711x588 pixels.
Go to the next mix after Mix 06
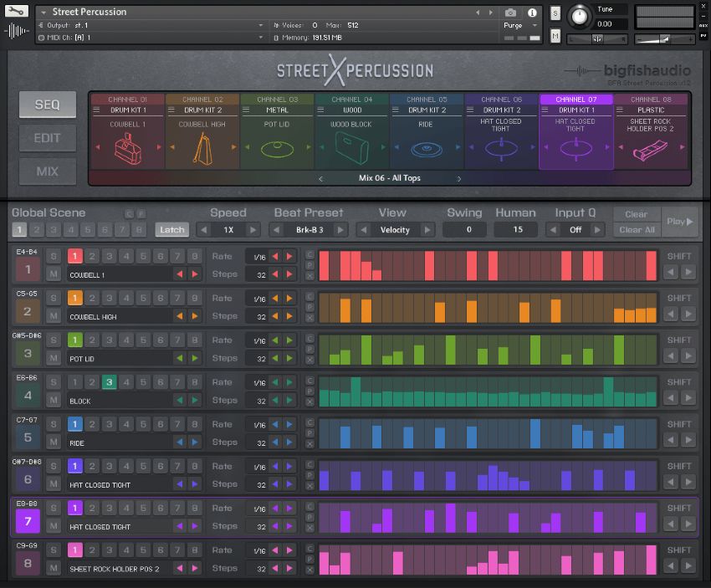pyautogui.click(x=458, y=178)
